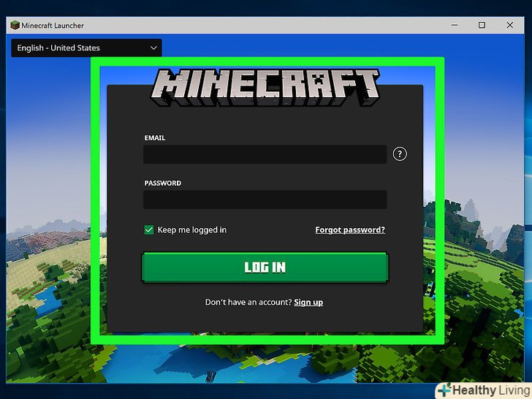
Task: Click the Password input field
Action: (265, 199)
